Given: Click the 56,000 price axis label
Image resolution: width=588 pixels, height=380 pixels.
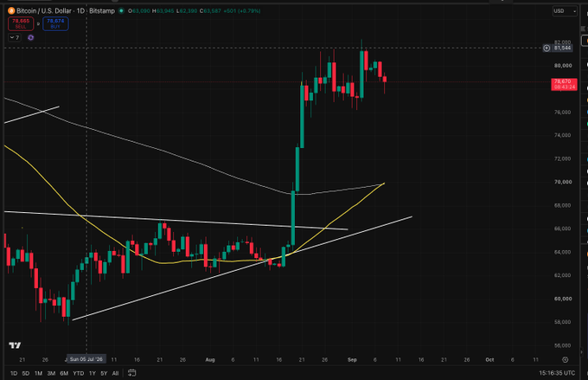Looking at the screenshot, I should point(563,345).
